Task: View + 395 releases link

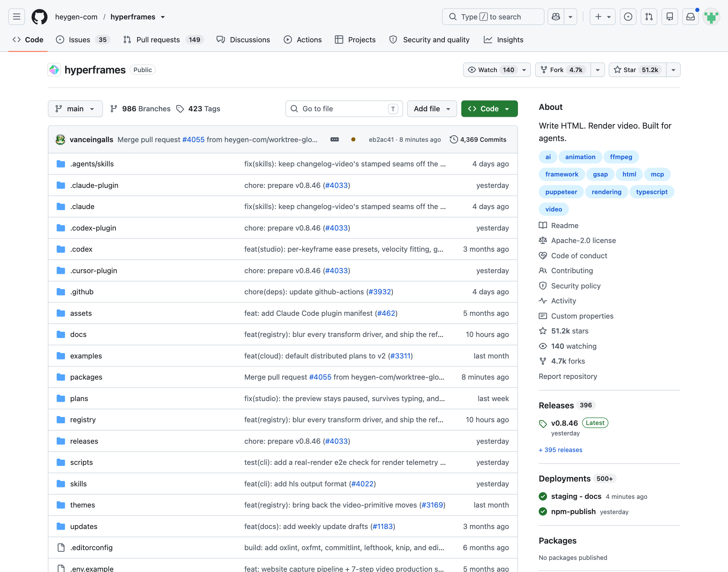Action: pyautogui.click(x=561, y=450)
